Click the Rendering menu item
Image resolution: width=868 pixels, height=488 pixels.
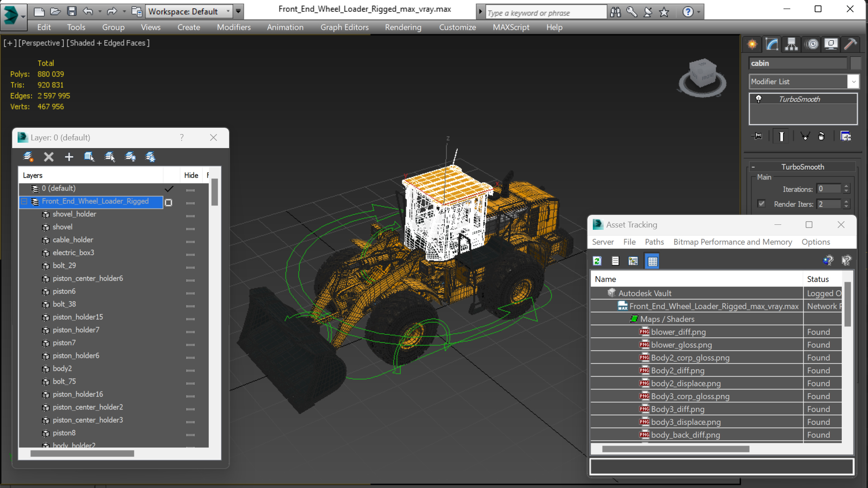pos(403,27)
